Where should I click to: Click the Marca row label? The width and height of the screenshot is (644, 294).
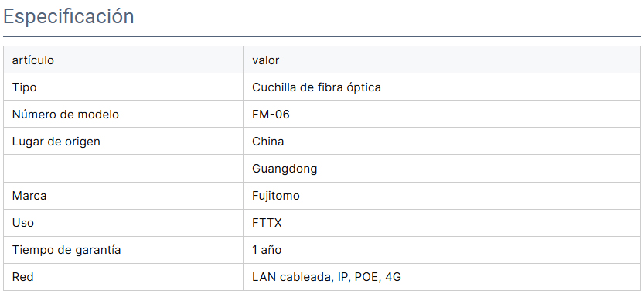coord(29,196)
